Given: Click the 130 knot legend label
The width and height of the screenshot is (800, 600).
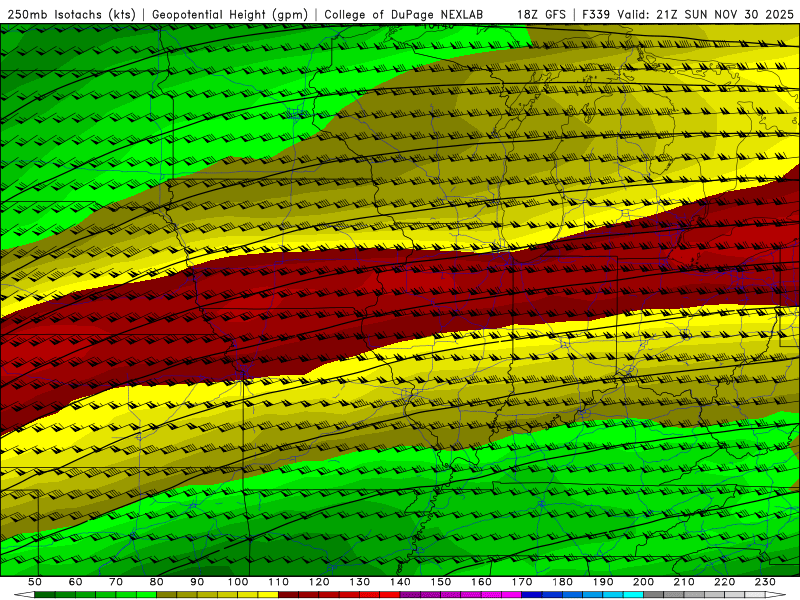Looking at the screenshot, I should pyautogui.click(x=360, y=582).
